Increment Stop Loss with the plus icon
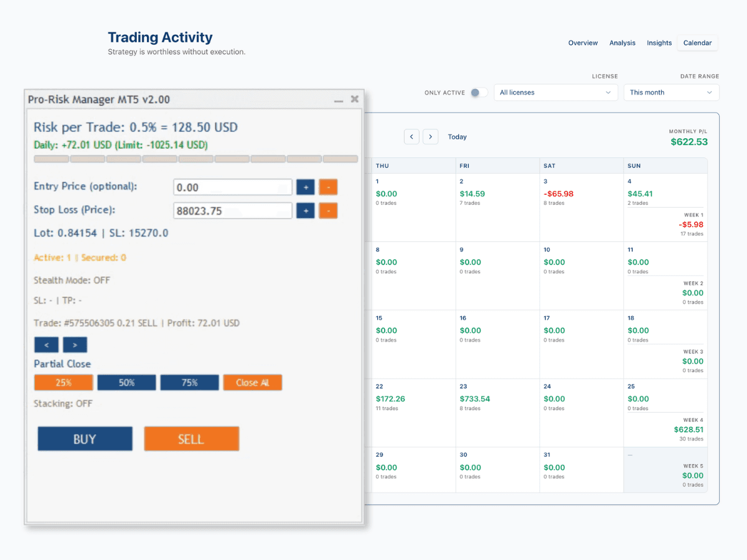The height and width of the screenshot is (560, 747). coord(305,210)
